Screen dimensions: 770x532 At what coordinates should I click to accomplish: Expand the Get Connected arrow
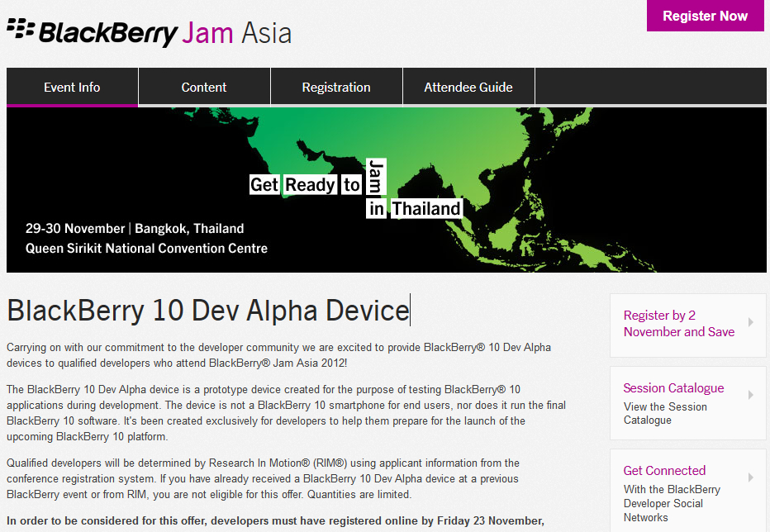click(751, 477)
